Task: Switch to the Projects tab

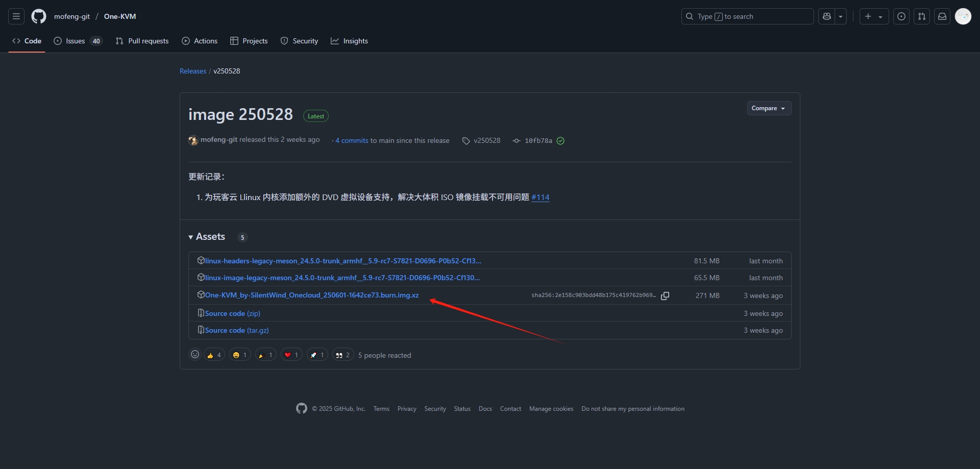Action: [x=249, y=41]
